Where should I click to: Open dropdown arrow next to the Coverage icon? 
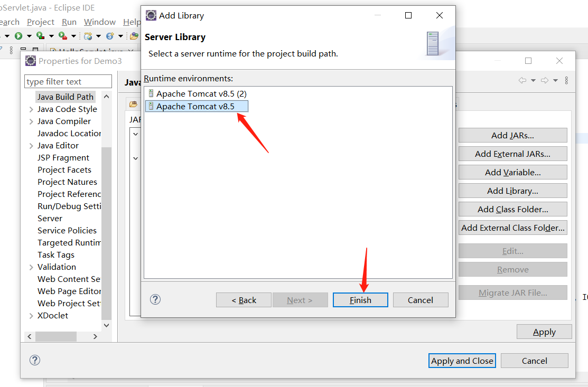[x=51, y=36]
